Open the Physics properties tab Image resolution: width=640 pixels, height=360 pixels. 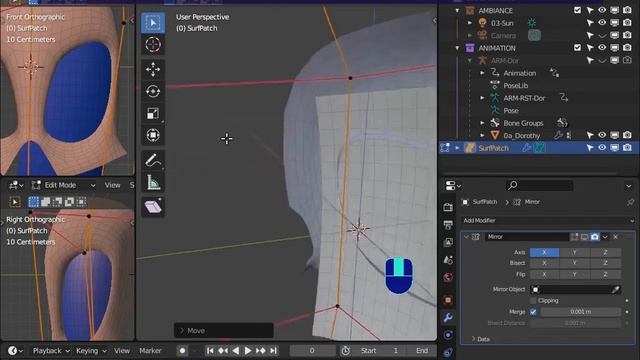pos(448,335)
